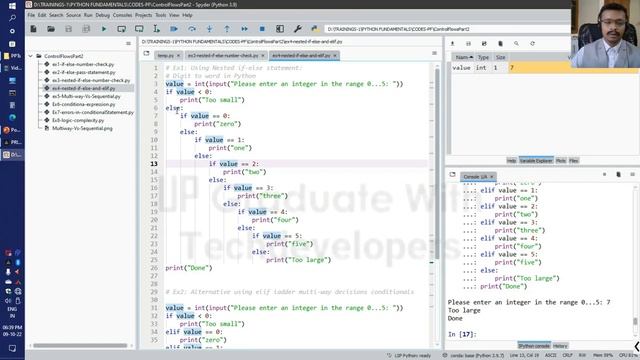Screen dimensions: 640x360
Task: Open the Microsoft Edge taskbar icon
Action: 12,117
